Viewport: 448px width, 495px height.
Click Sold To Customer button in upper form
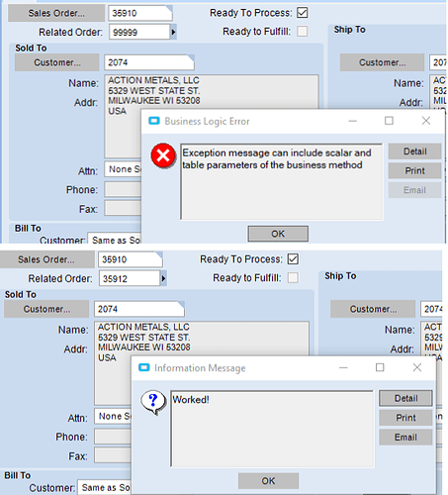pyautogui.click(x=57, y=62)
